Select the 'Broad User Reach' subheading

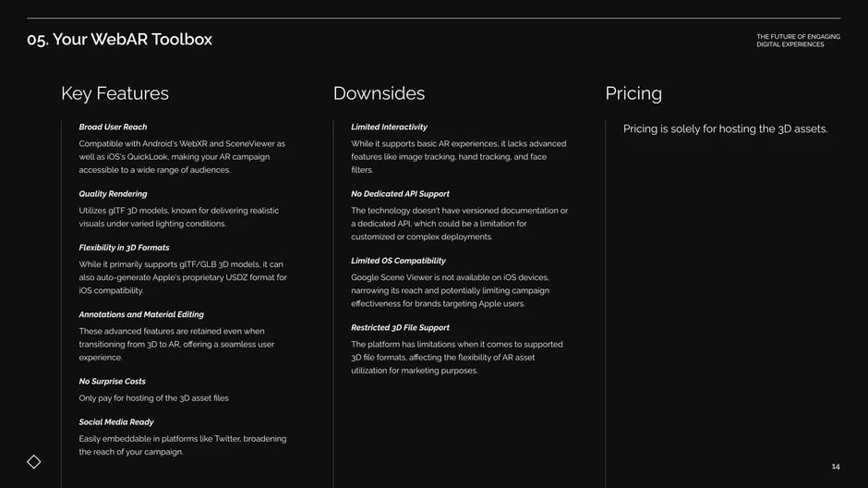pos(113,127)
